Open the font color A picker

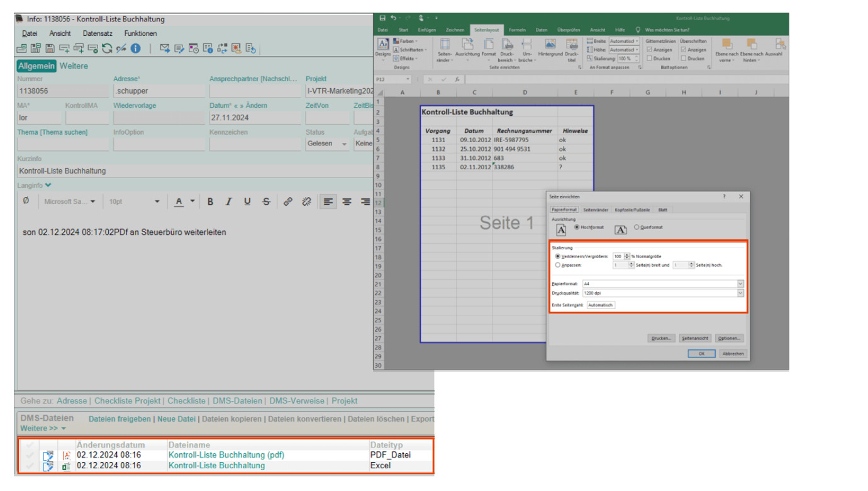coord(179,201)
